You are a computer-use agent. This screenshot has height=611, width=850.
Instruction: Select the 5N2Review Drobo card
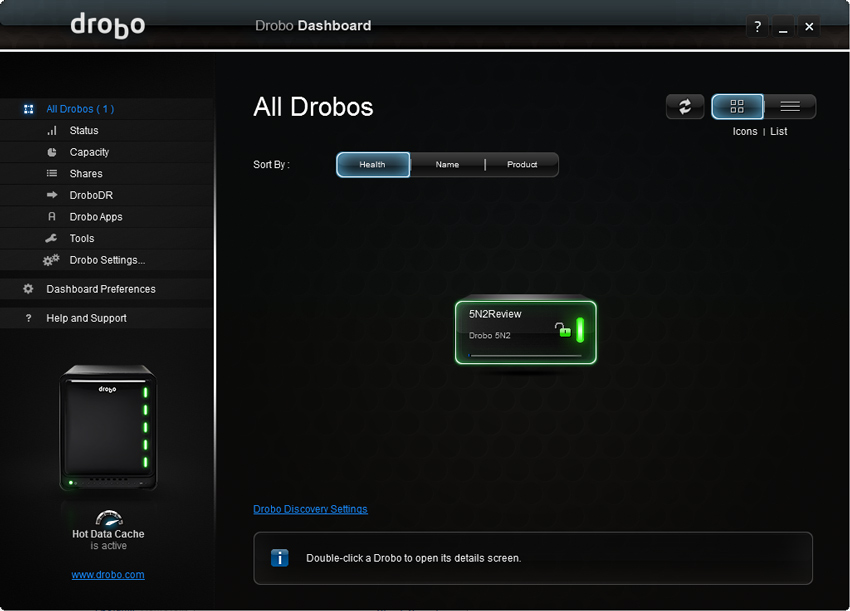pos(526,332)
